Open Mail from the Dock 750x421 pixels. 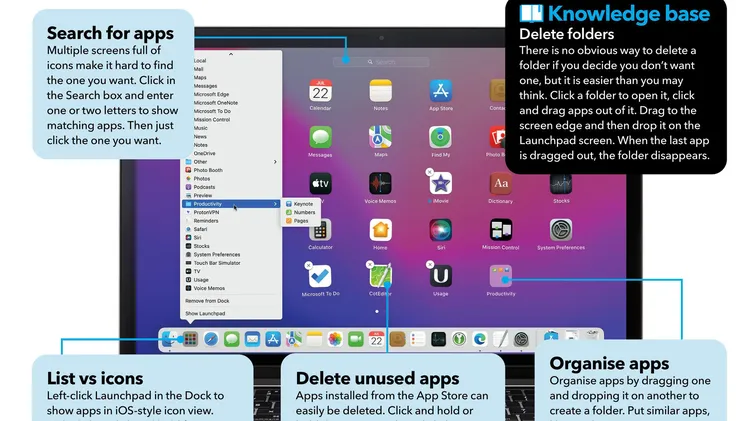pos(252,339)
